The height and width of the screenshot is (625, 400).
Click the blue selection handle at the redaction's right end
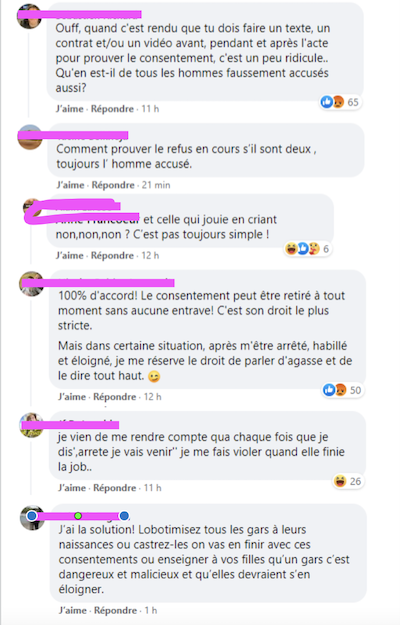124,516
